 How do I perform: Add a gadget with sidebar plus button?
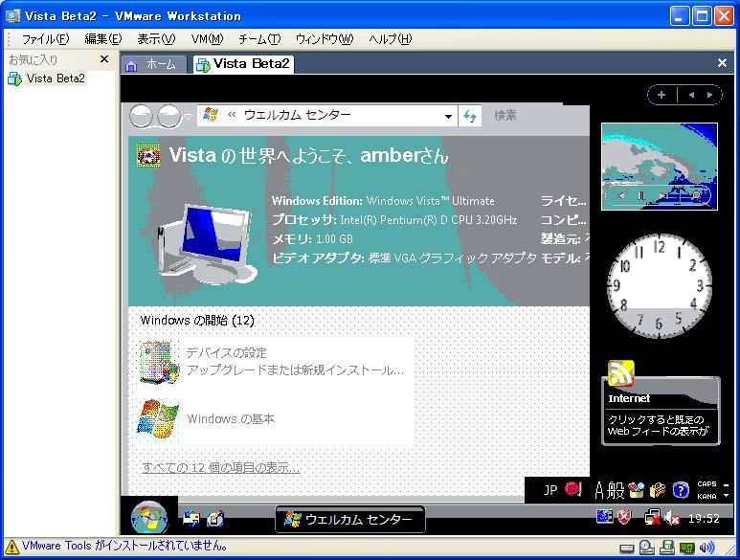click(x=662, y=95)
